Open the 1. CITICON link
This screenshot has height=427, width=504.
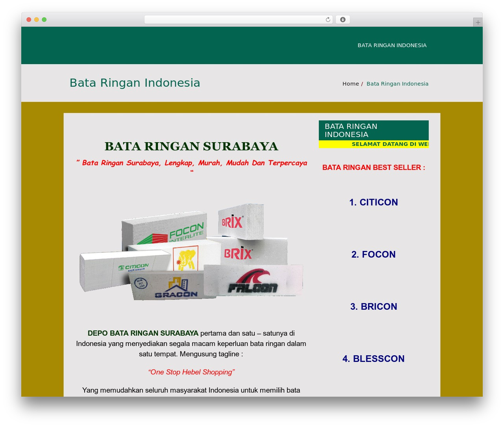[374, 202]
